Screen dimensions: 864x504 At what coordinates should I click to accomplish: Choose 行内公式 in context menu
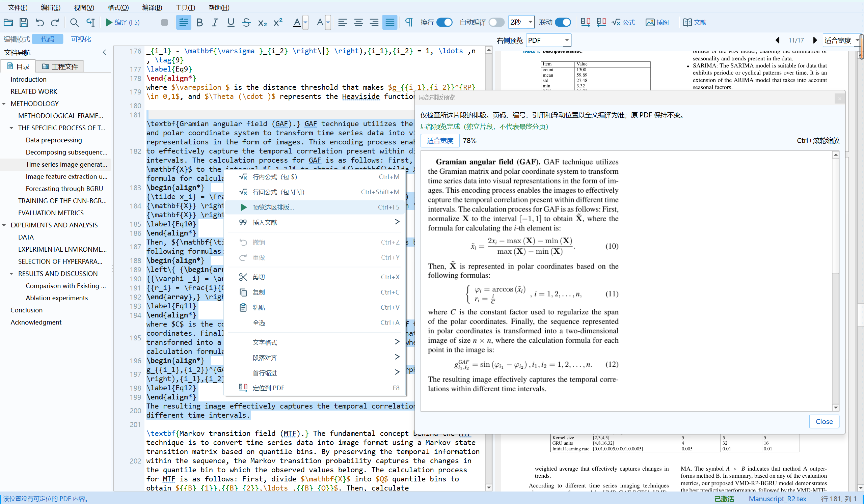point(315,177)
